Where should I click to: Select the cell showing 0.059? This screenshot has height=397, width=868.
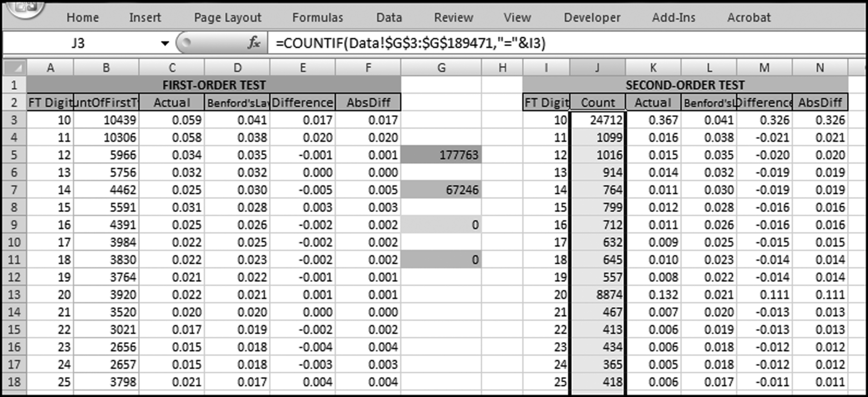click(x=172, y=120)
